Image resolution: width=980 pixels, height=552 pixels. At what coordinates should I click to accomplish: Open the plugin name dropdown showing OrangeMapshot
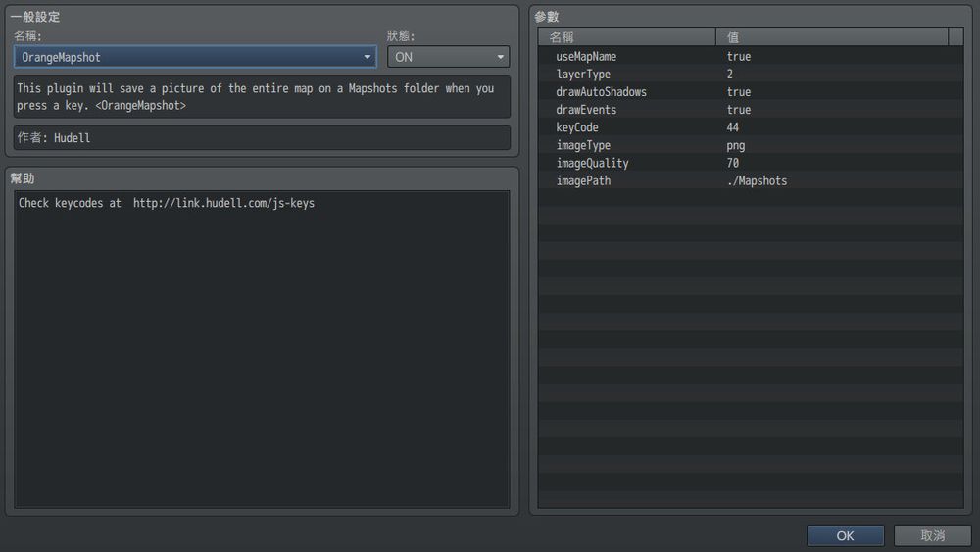click(x=195, y=58)
